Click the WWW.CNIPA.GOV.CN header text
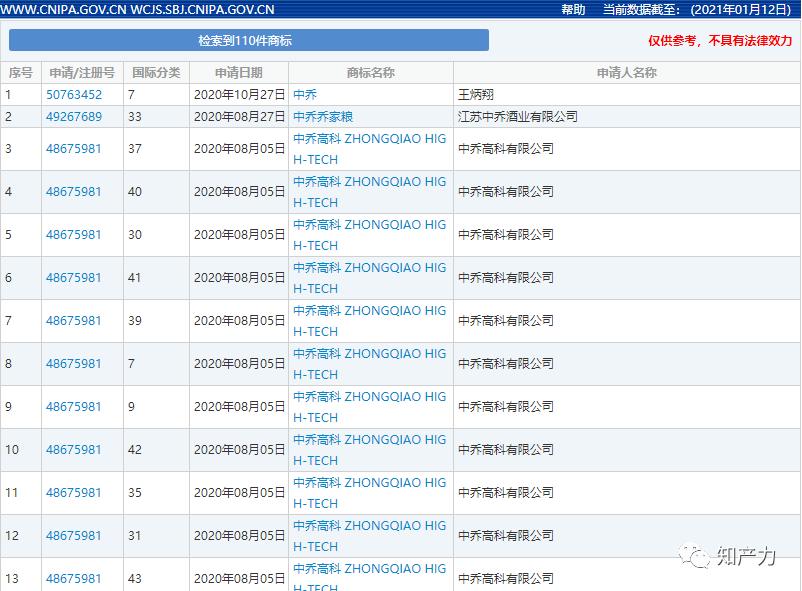This screenshot has width=802, height=591. tap(63, 9)
